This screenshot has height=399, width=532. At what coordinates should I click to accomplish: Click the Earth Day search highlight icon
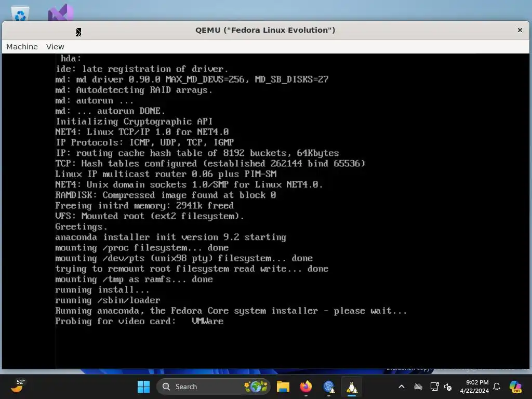pyautogui.click(x=256, y=387)
